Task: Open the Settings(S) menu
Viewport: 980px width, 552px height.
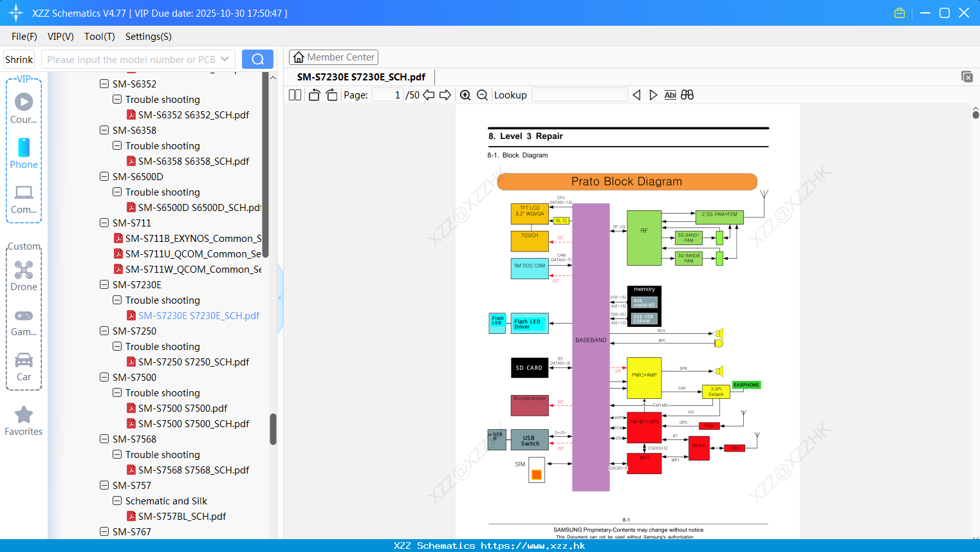Action: coord(149,37)
